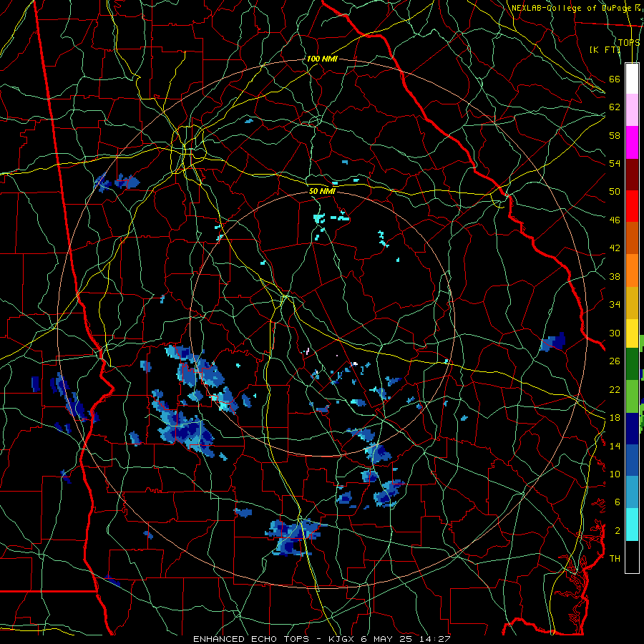Click the "62" legend value

point(615,107)
